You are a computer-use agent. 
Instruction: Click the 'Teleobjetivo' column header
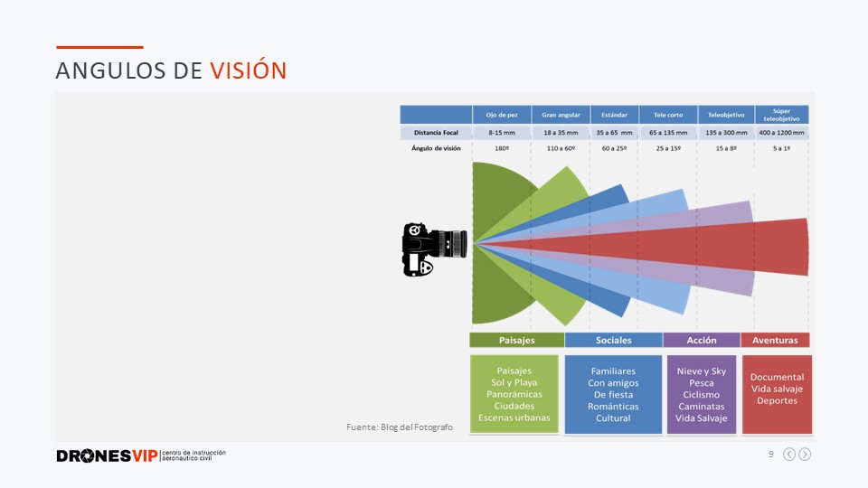tap(725, 115)
